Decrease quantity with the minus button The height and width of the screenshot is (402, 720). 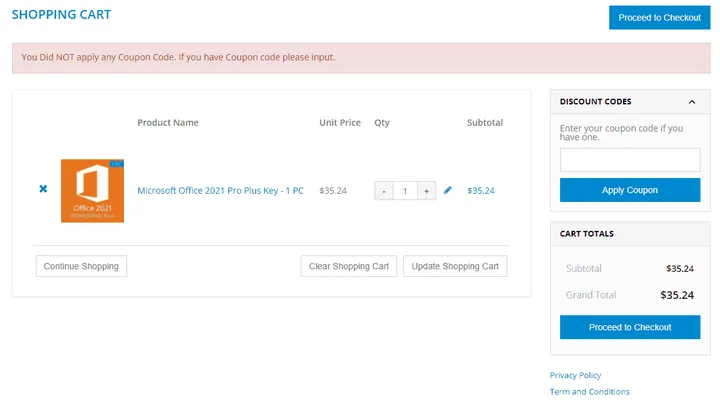pos(384,191)
